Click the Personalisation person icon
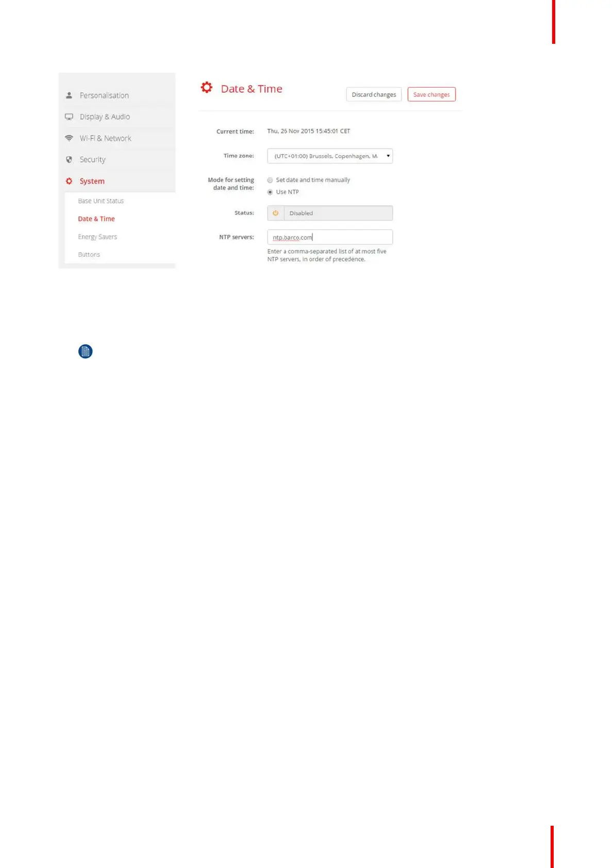The height and width of the screenshot is (868, 614). tap(69, 95)
